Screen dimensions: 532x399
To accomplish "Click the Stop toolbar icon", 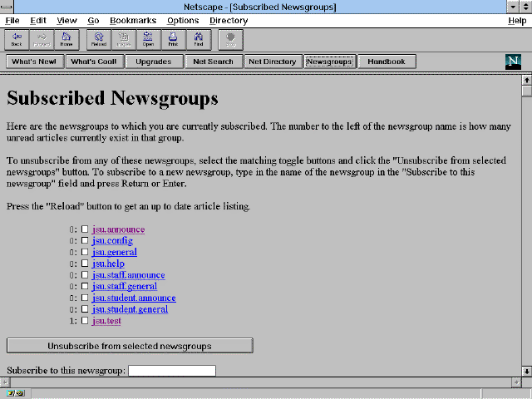I will click(x=231, y=40).
